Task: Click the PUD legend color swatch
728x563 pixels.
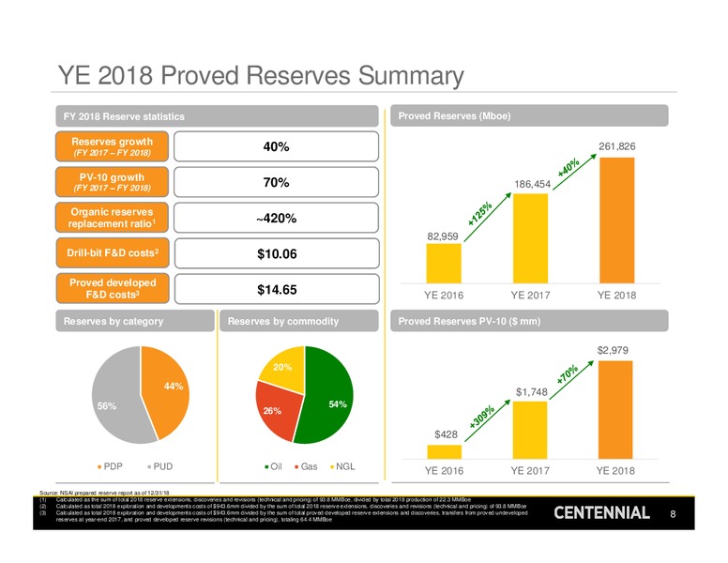Action: click(149, 467)
